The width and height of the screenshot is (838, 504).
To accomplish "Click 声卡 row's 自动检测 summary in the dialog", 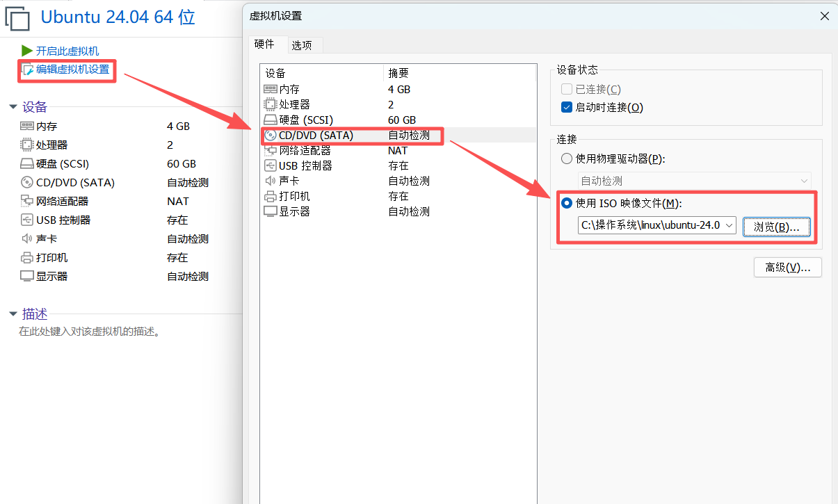I will point(409,181).
